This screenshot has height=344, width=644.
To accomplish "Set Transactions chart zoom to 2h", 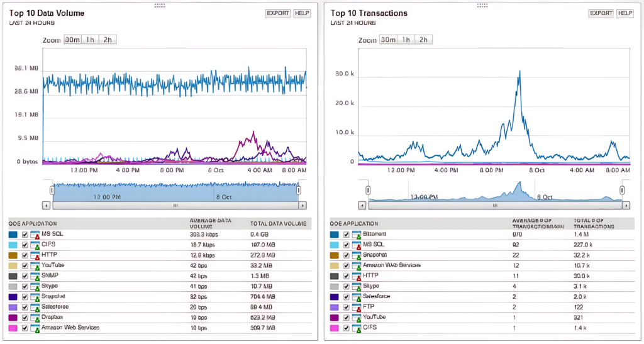I will point(423,40).
